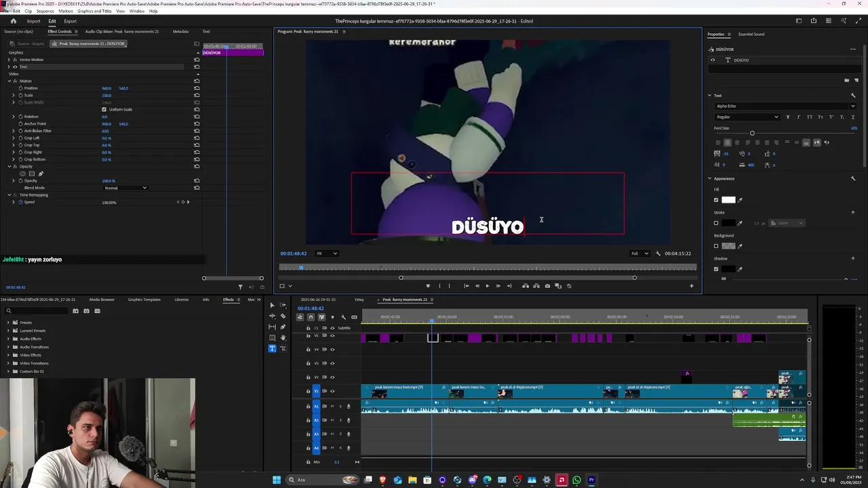Solo audio track A2
This screenshot has height=488, width=868.
(x=340, y=420)
